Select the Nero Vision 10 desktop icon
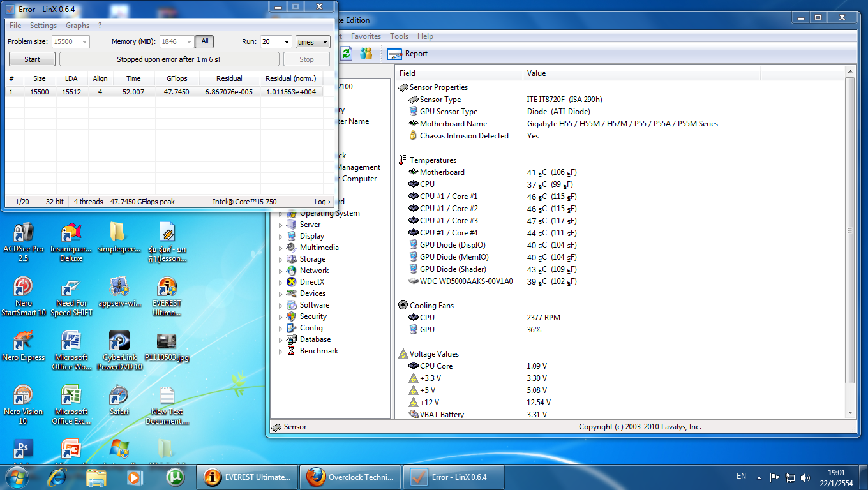 (x=24, y=405)
